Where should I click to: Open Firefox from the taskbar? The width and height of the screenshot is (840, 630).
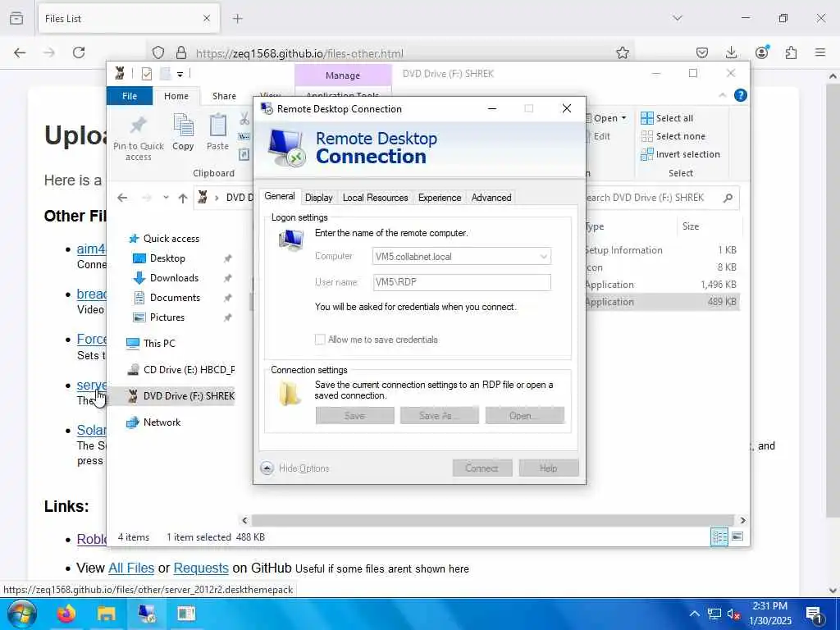pos(66,614)
